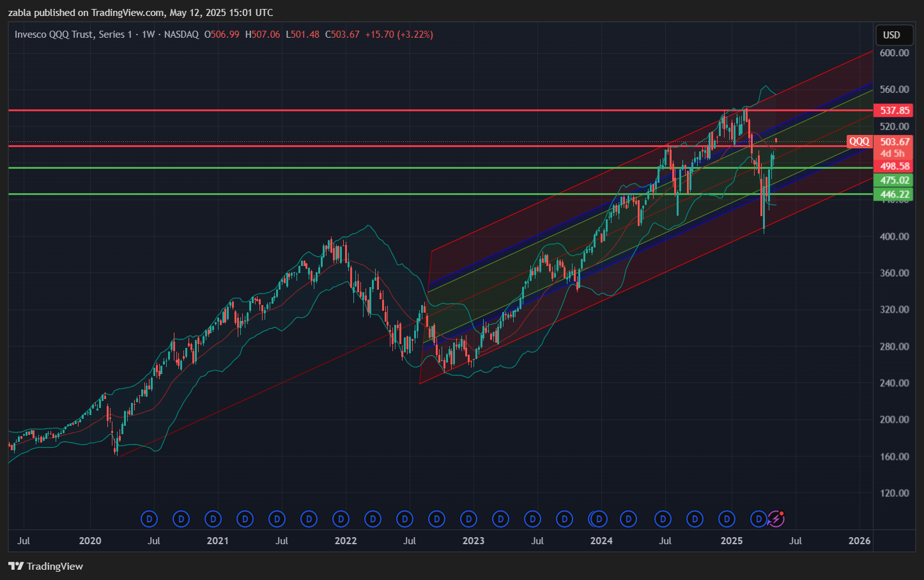Click the 2024 label on time axis
The width and height of the screenshot is (924, 580).
(601, 541)
